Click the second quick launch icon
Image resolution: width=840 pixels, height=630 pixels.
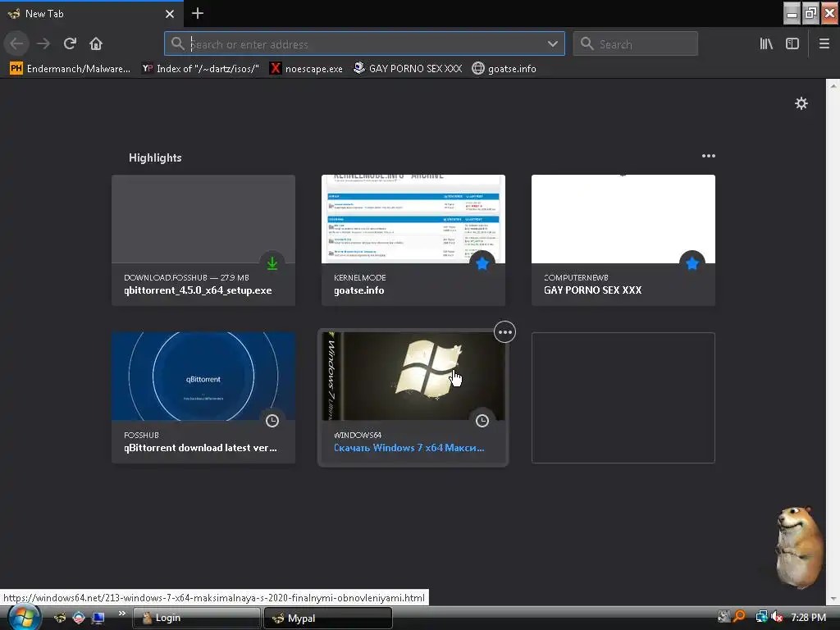(x=79, y=618)
